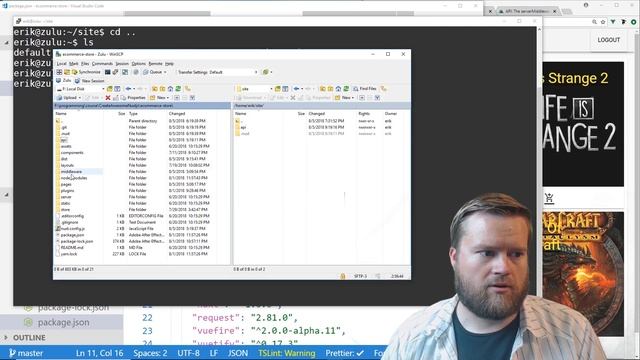640x360 pixels.
Task: Sort local panel by Type column header
Action: click(x=133, y=113)
